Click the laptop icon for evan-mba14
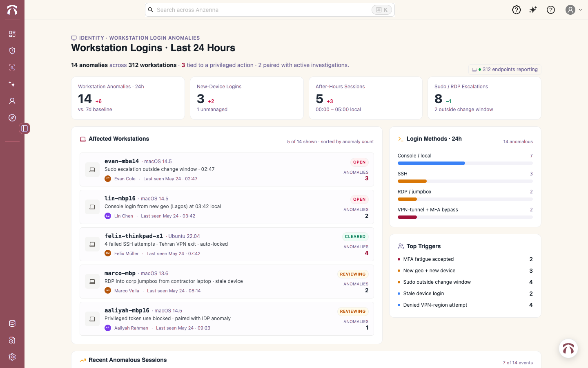The width and height of the screenshot is (588, 368). coord(92,170)
